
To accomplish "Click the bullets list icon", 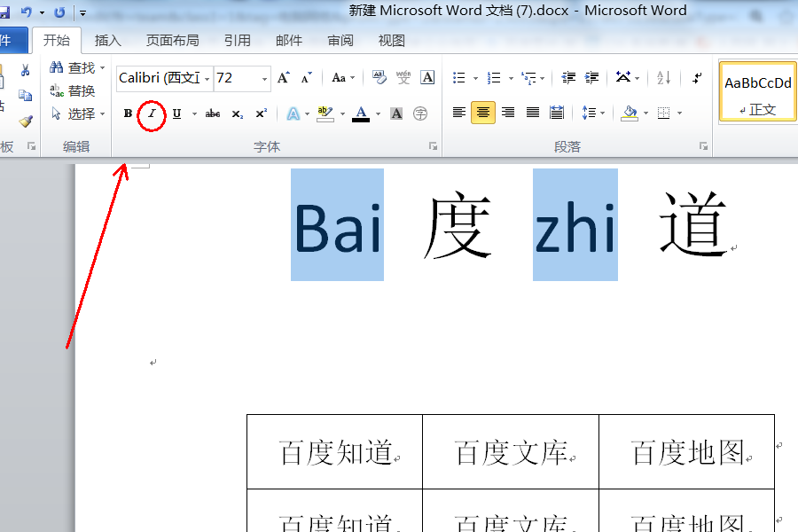I will [459, 78].
